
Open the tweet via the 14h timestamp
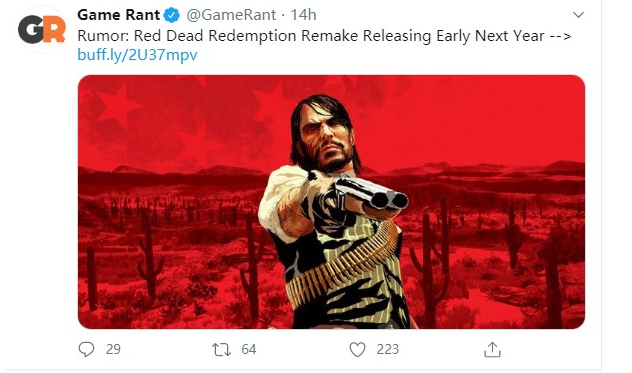[303, 15]
